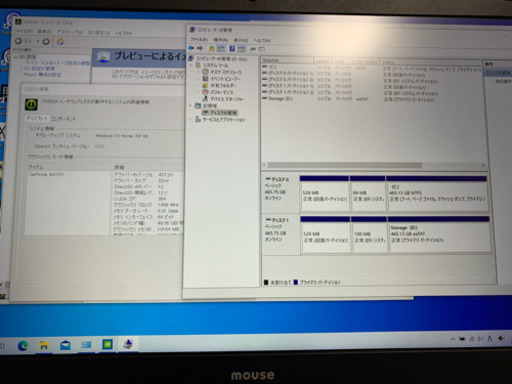Click the Forward arrow in Computer Management toolbar
Viewport: 512px width, 384px height.
point(200,48)
